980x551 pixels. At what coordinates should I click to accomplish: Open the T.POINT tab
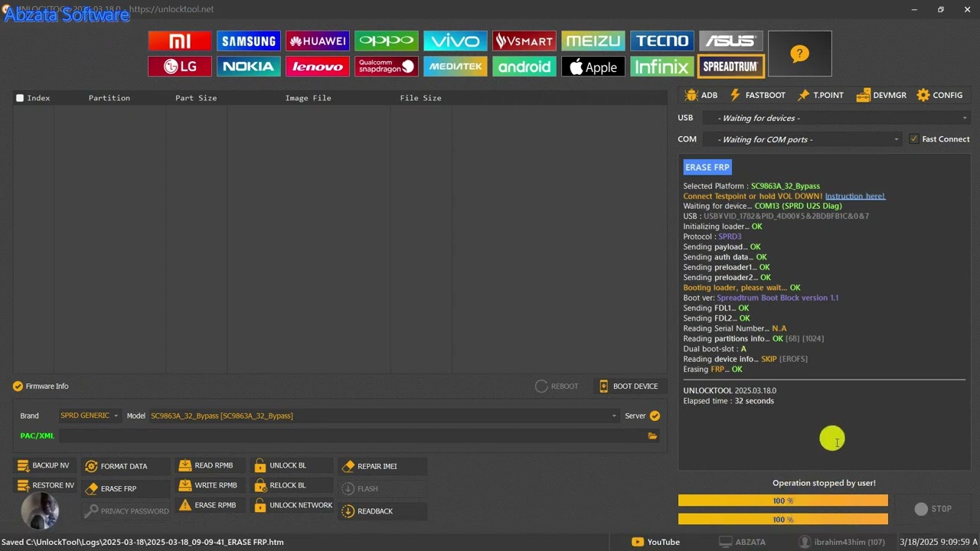point(820,95)
